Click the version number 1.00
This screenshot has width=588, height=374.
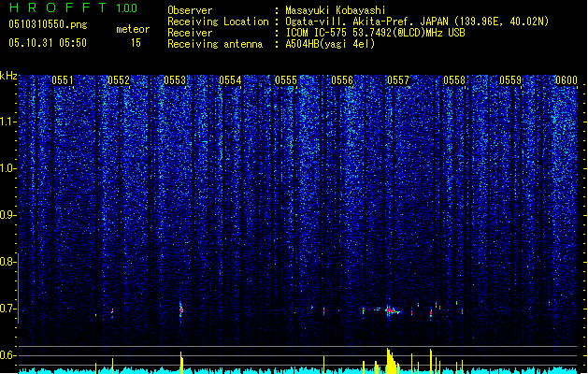pos(127,7)
